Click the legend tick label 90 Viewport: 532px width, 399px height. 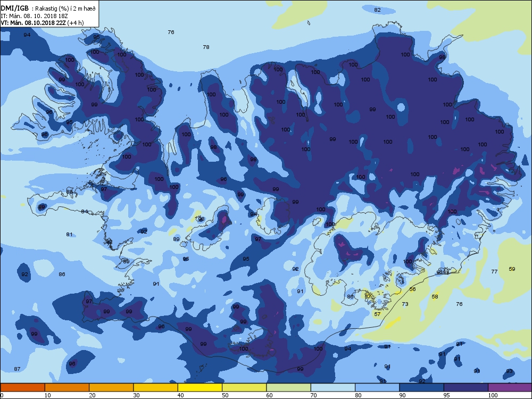point(402,395)
